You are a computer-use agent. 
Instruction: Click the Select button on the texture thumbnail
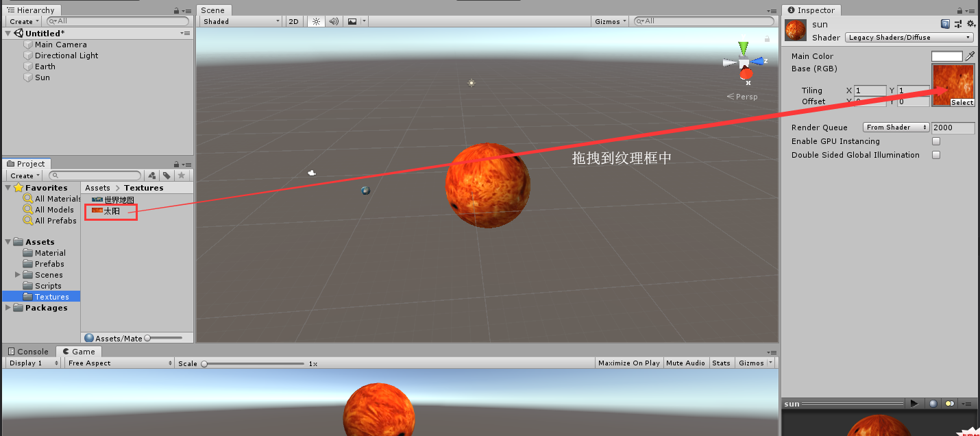[961, 102]
